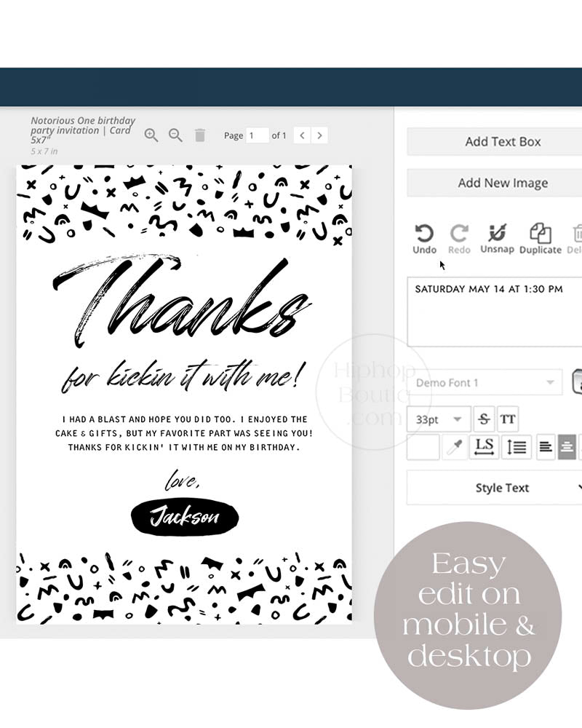Screen dimensions: 582x728
Task: Open the 33pt font size dropdown
Action: pyautogui.click(x=439, y=419)
